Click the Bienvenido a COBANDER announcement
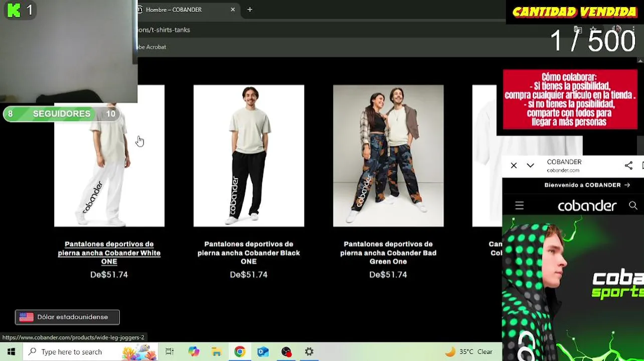This screenshot has height=361, width=644. point(587,185)
